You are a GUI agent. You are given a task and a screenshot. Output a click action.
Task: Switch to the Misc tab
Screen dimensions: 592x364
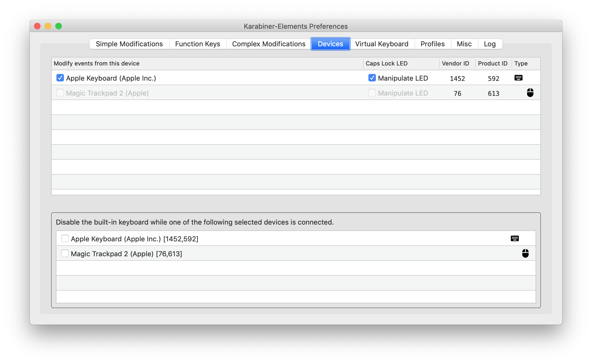464,44
